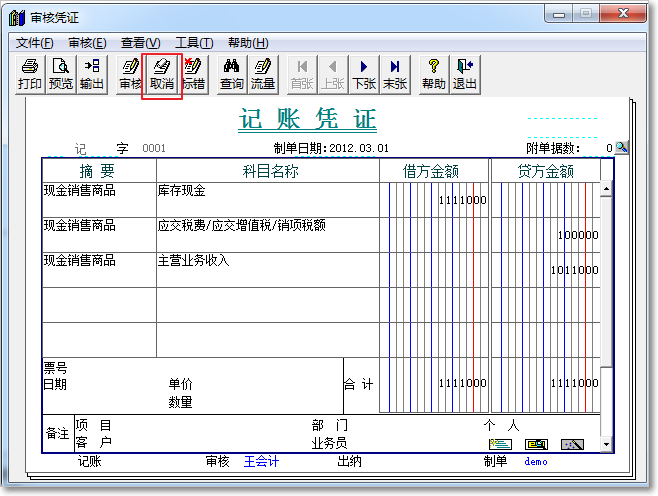Viewport: 658px width, 496px height.
Task: Click last gray icon in voucher footer
Action: (572, 444)
